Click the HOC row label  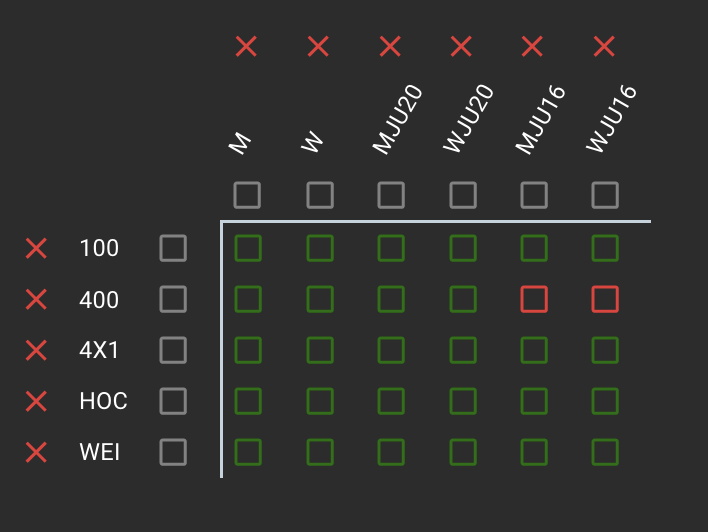[x=103, y=401]
